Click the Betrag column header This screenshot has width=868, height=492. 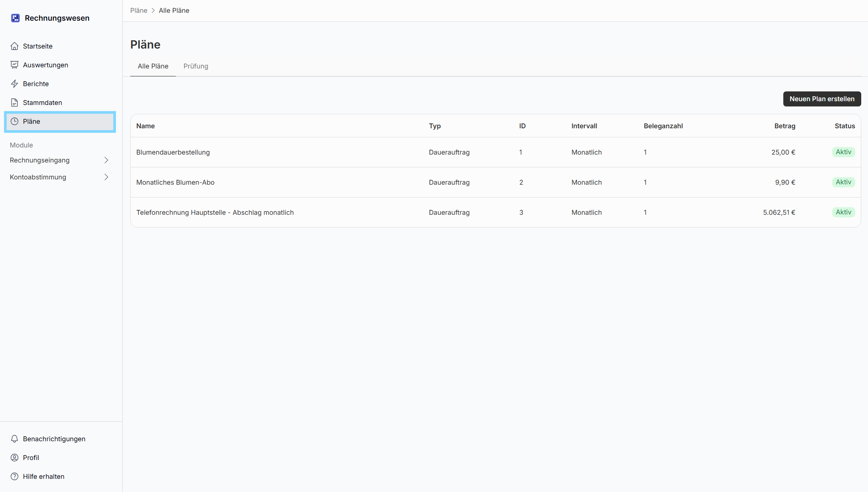(784, 126)
